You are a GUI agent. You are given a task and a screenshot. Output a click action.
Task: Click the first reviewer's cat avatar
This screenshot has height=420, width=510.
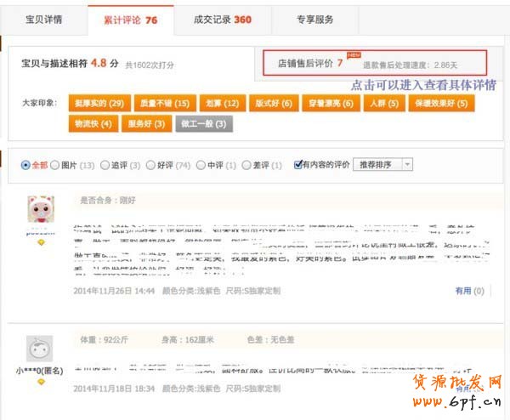click(x=40, y=209)
